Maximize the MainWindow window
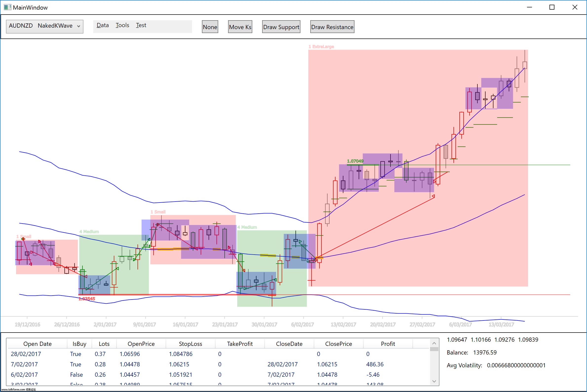The width and height of the screenshot is (587, 392). tap(552, 7)
